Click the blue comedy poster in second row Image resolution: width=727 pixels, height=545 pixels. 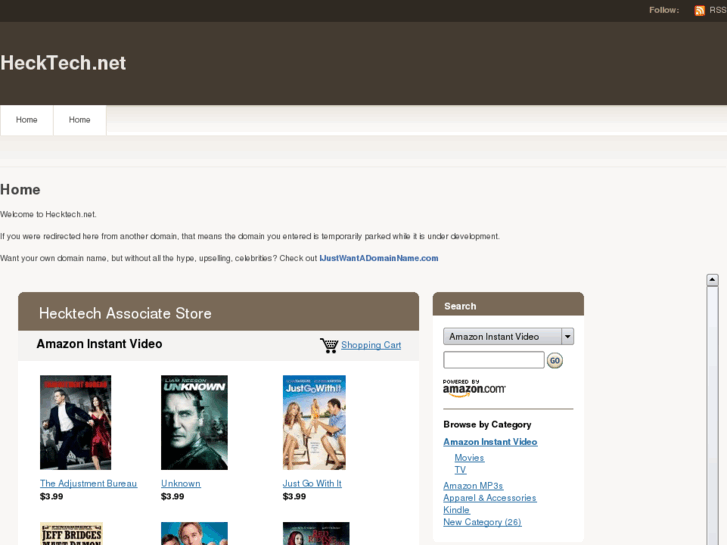[194, 533]
